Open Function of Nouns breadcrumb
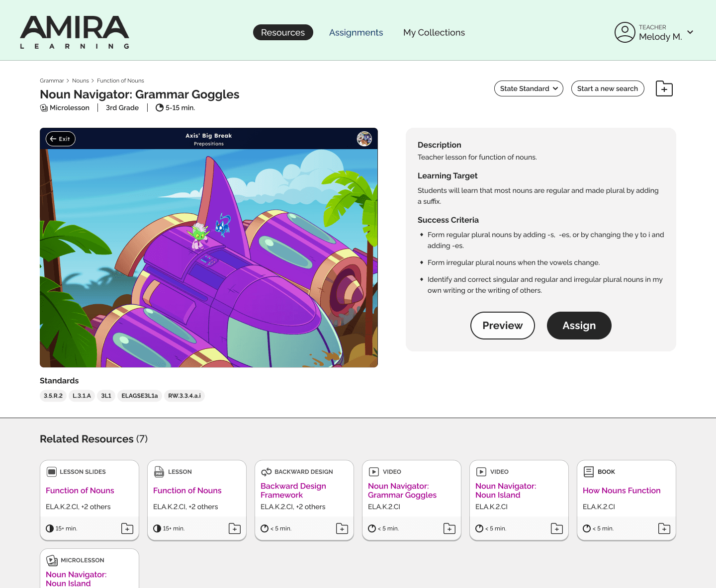The height and width of the screenshot is (588, 716). pos(120,81)
